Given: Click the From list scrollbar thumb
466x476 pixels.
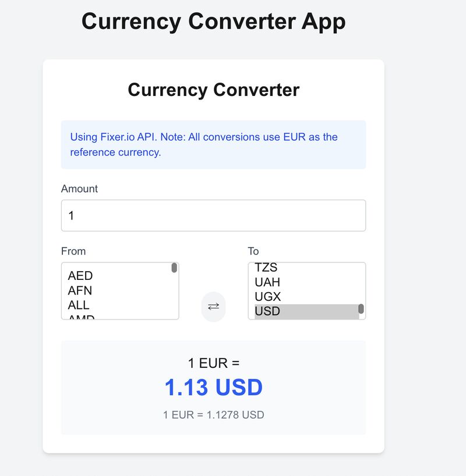Looking at the screenshot, I should pyautogui.click(x=174, y=268).
